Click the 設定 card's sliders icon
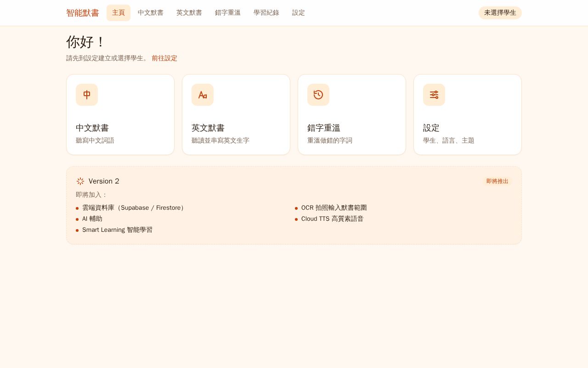 [434, 95]
